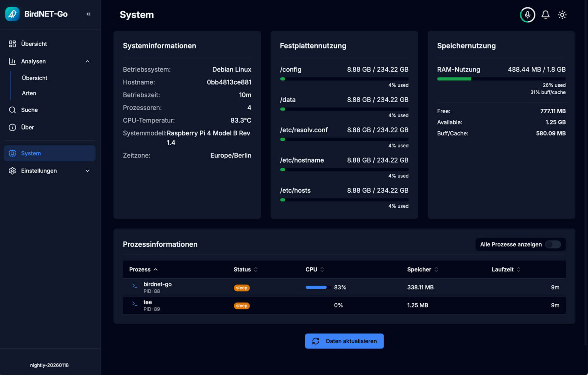
Task: Open notifications bell
Action: pyautogui.click(x=545, y=15)
